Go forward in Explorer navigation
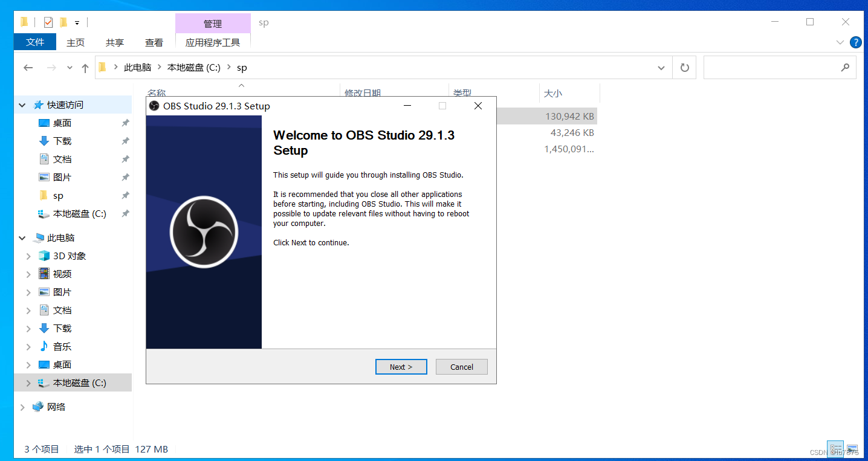 pos(51,68)
